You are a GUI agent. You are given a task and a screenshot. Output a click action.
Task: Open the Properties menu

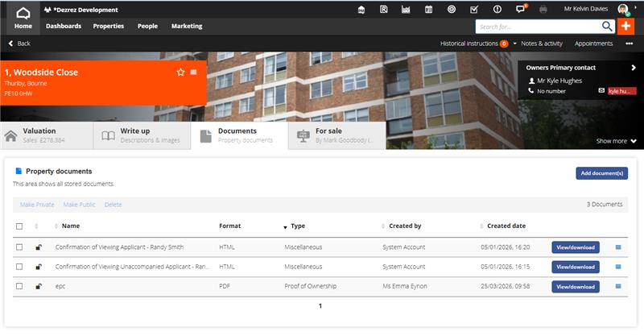click(109, 26)
